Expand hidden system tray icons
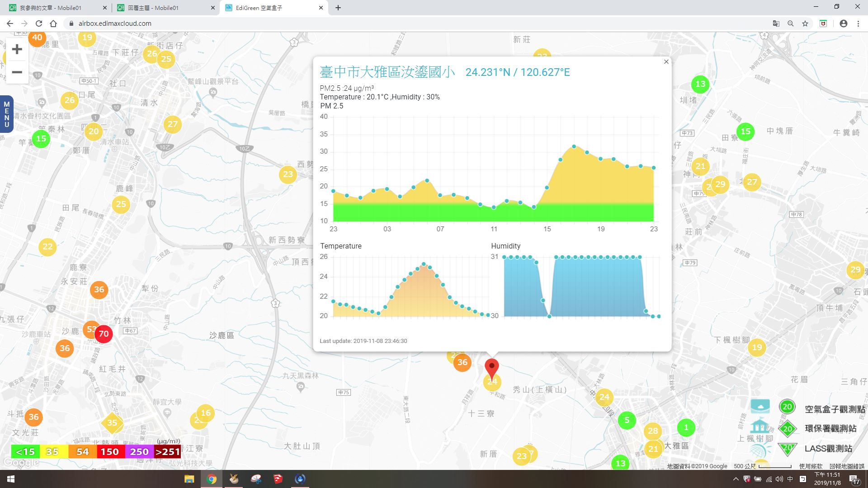868x488 pixels. click(736, 479)
